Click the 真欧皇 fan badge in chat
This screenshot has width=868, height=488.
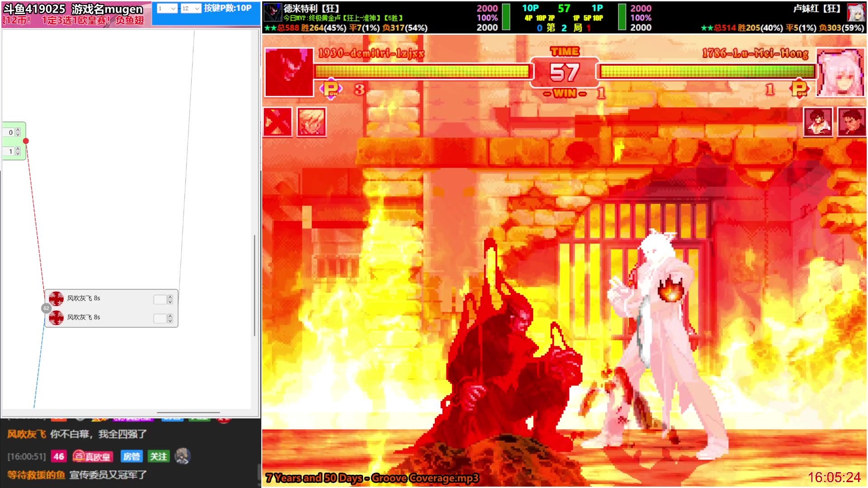tap(92, 456)
